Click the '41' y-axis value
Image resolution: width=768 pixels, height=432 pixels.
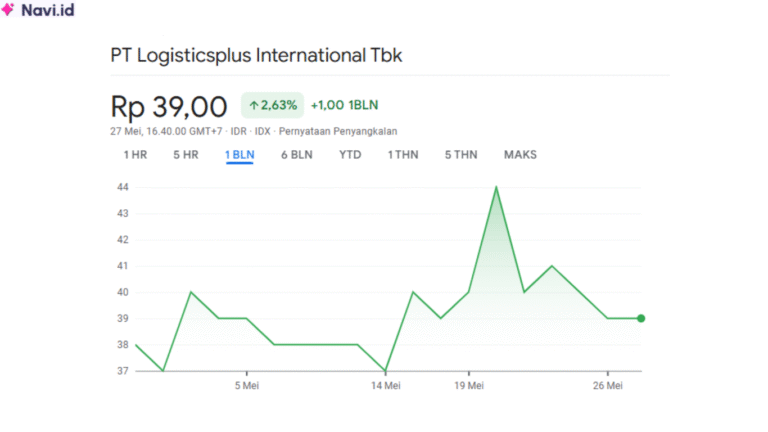[x=122, y=266]
